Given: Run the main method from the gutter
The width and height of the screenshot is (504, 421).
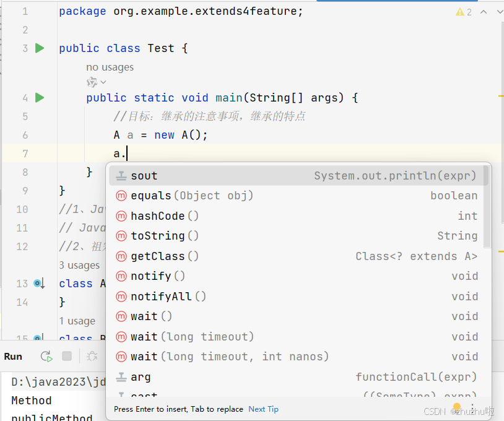Looking at the screenshot, I should [39, 97].
